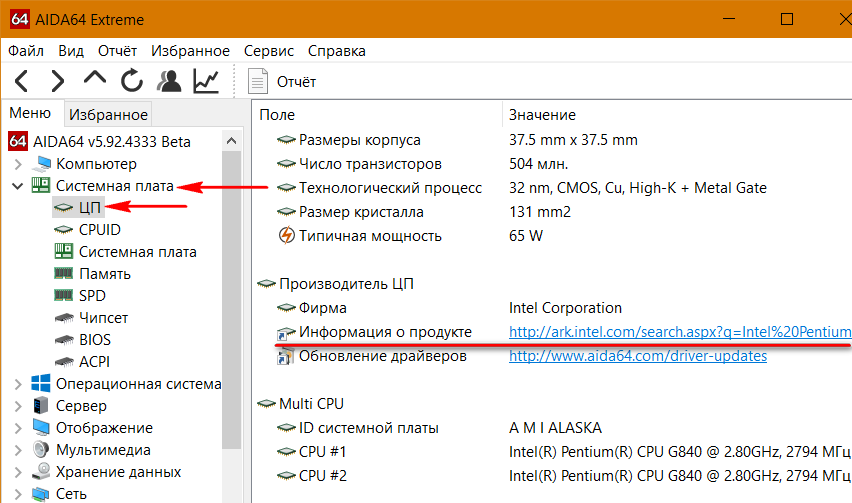
Task: Open the aida64.com driver-updates link
Action: coord(638,356)
